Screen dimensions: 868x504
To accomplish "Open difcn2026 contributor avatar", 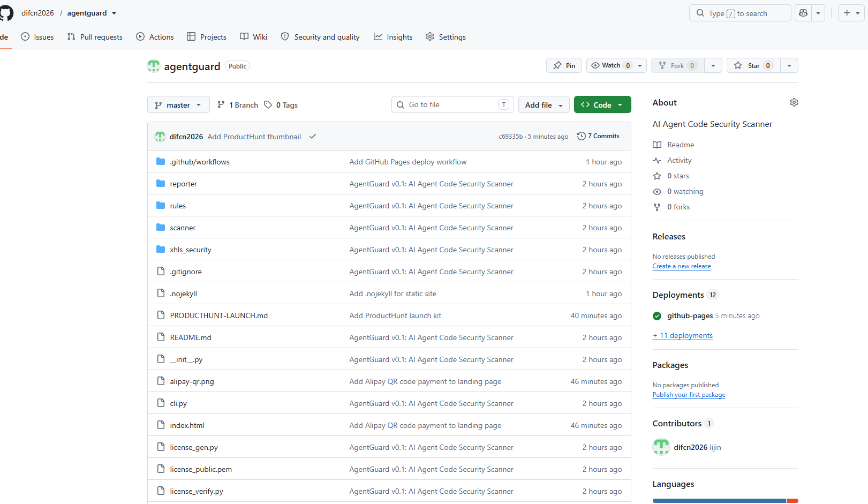I will point(661,447).
